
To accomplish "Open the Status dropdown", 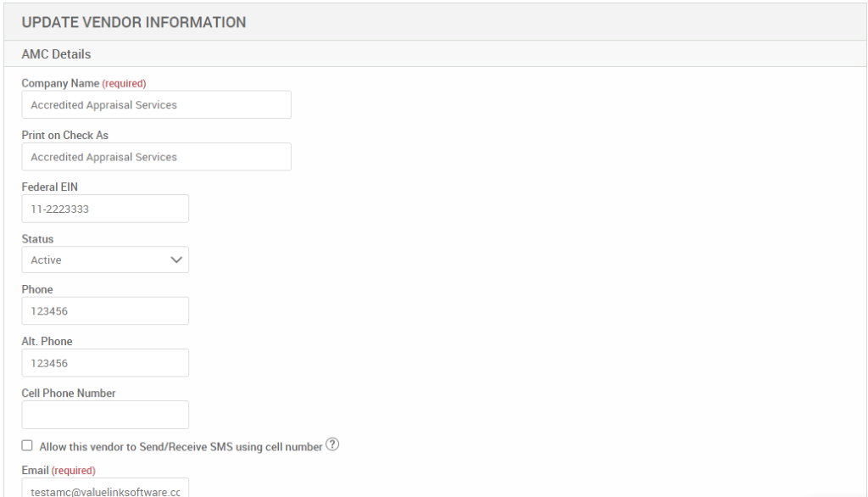I will click(x=105, y=260).
